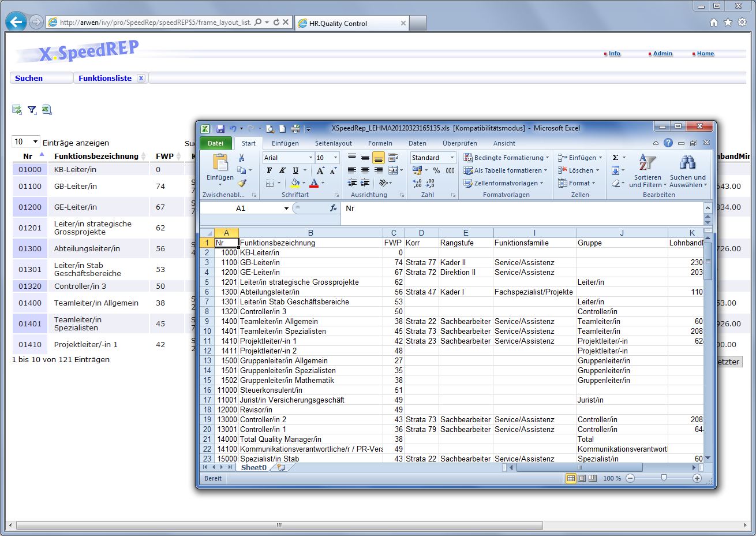The height and width of the screenshot is (536, 756).
Task: Click the decrease decimal icon
Action: pyautogui.click(x=431, y=183)
